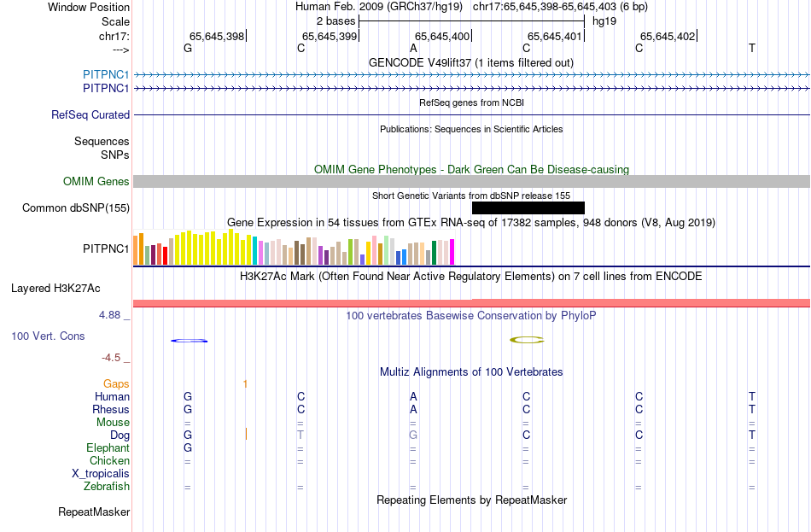This screenshot has height=532, width=811.
Task: Click the GENCODE V49lift37 track title
Action: tap(471, 62)
